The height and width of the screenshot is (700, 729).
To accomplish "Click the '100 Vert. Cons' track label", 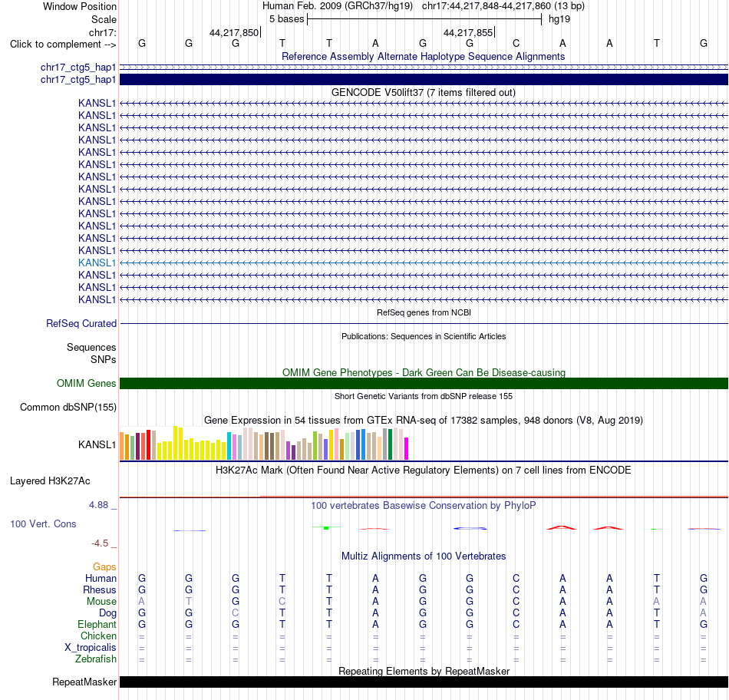I will [43, 523].
